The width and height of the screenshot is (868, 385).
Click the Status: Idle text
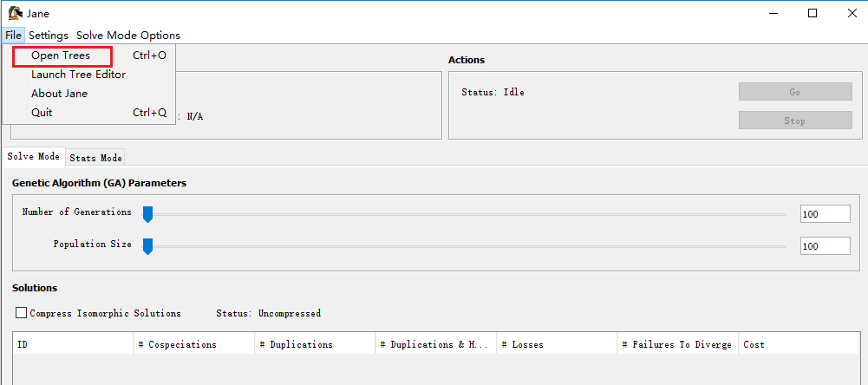coord(493,92)
